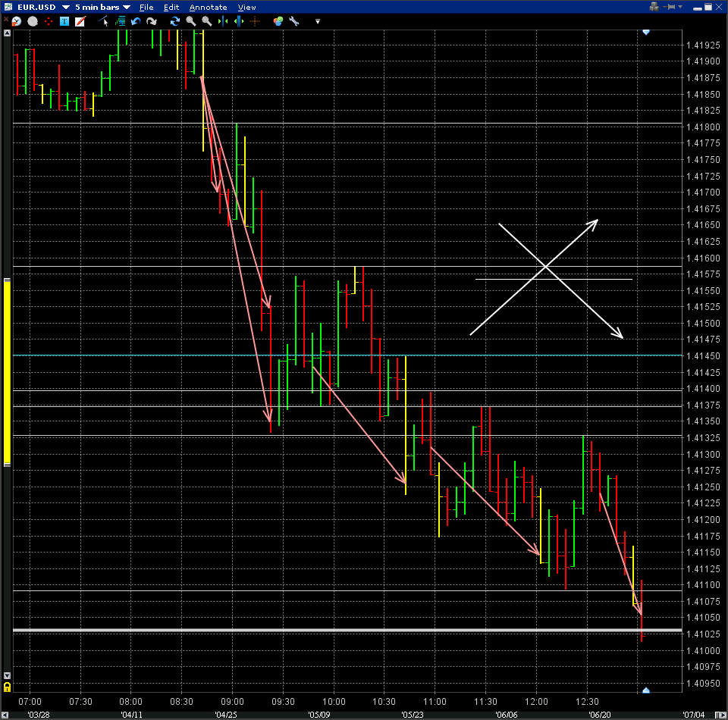
Task: Click the horizontal scrollbar left arrow
Action: click(5, 715)
